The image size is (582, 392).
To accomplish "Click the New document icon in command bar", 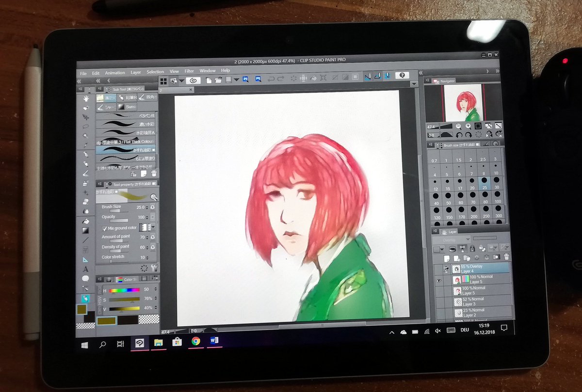I will 209,80.
